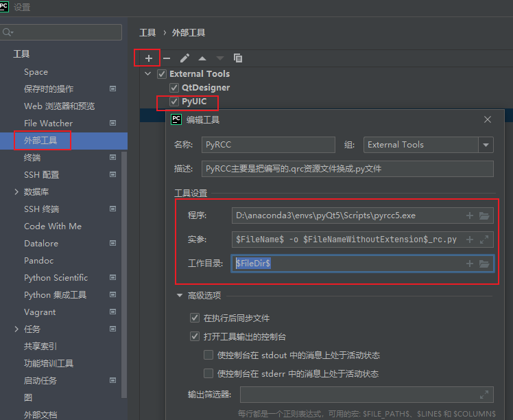Open Web 浏览器和预览 settings page
Screen dimensions: 513x420
[59, 106]
